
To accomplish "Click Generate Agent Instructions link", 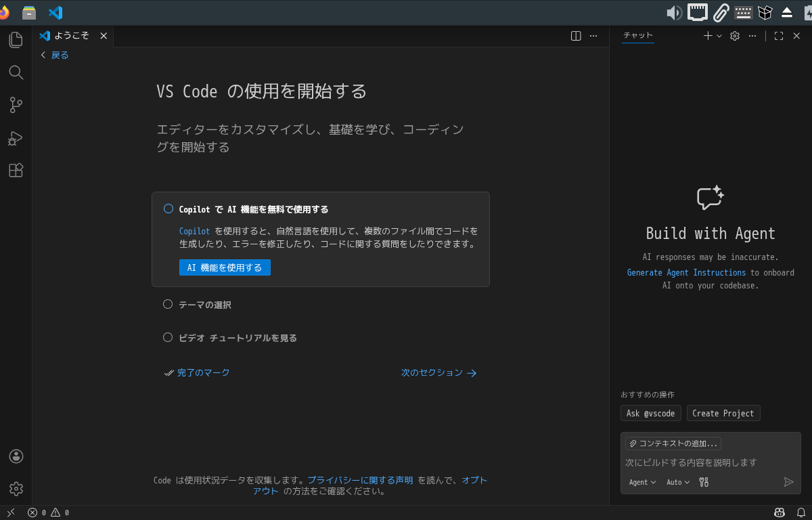I will (x=686, y=273).
